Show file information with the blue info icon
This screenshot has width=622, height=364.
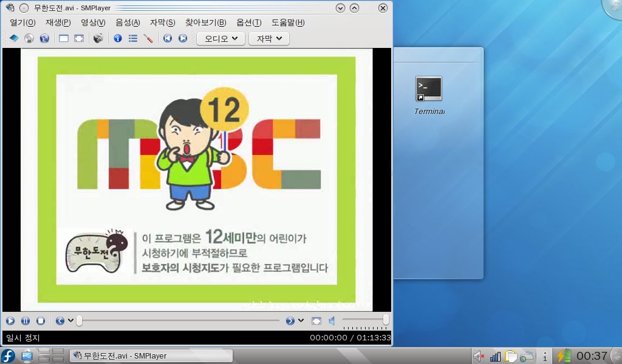click(118, 38)
